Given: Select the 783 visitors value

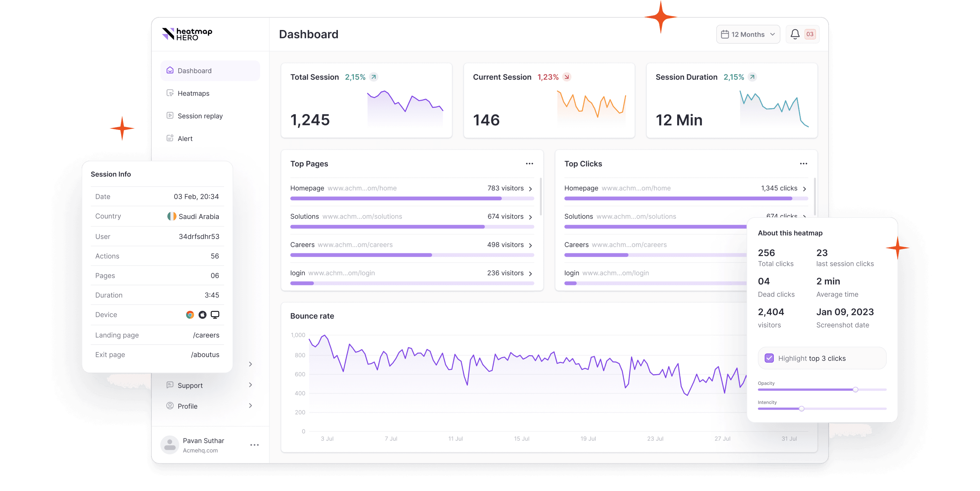Looking at the screenshot, I should [x=505, y=188].
